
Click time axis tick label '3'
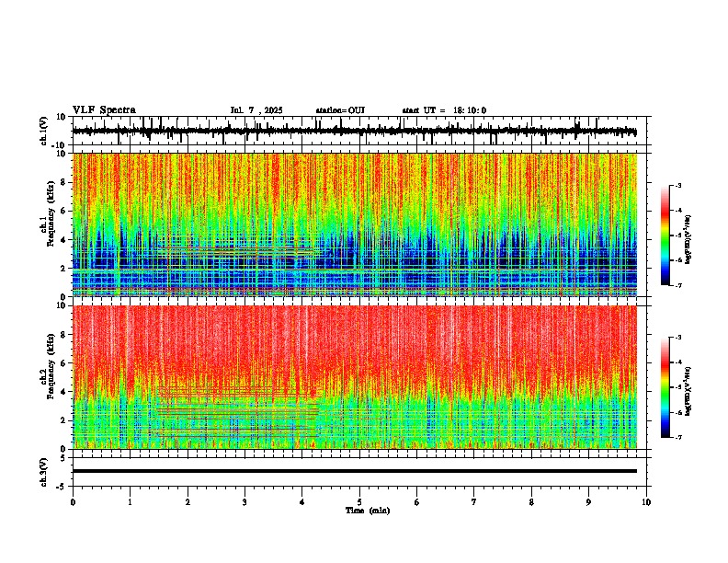pos(245,502)
